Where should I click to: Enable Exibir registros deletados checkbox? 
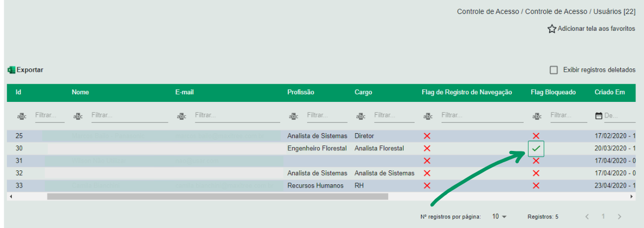pos(553,70)
